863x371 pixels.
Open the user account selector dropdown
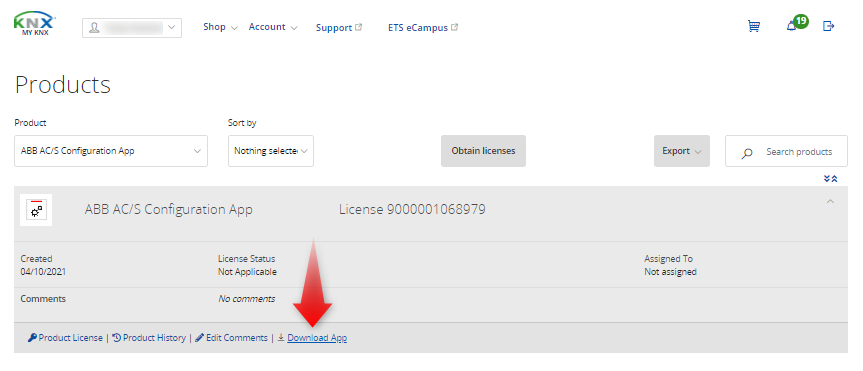132,28
